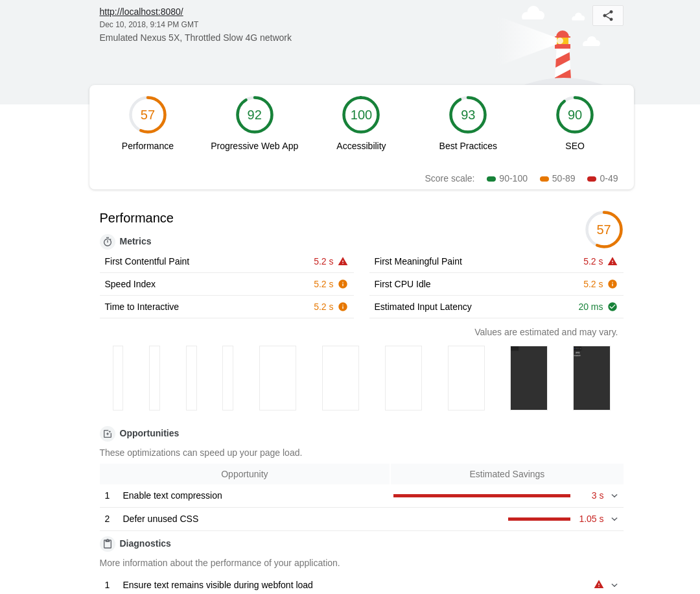The height and width of the screenshot is (594, 700).
Task: Click the last dark filmstrip screenshot thumbnail
Action: click(x=591, y=378)
